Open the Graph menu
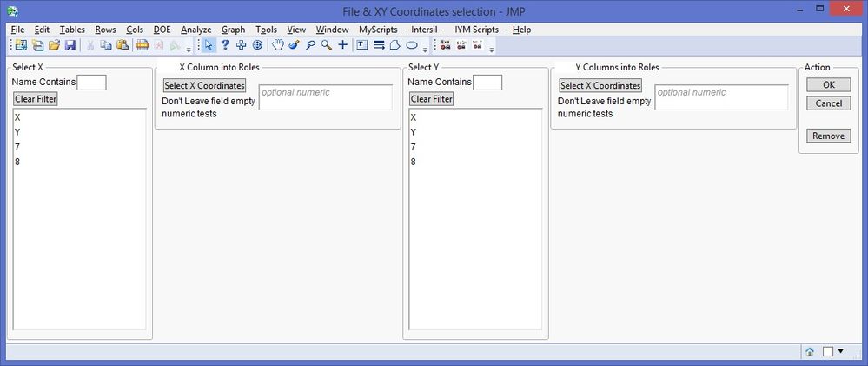The width and height of the screenshot is (868, 366). [233, 30]
